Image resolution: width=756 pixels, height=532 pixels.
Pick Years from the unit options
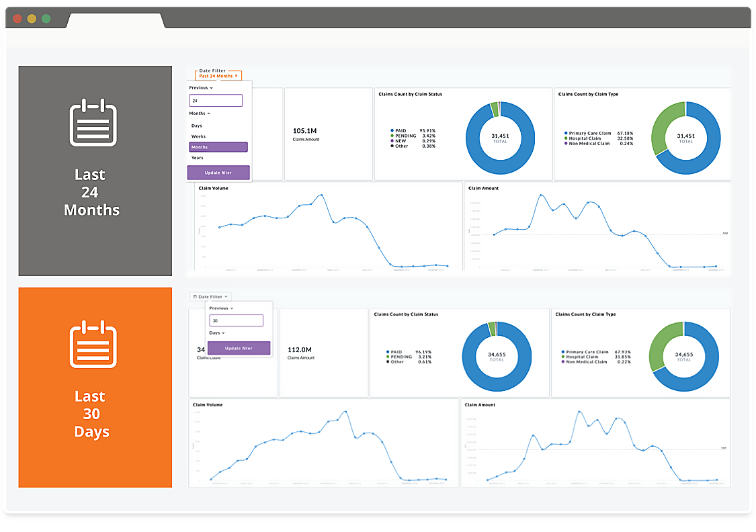point(198,158)
